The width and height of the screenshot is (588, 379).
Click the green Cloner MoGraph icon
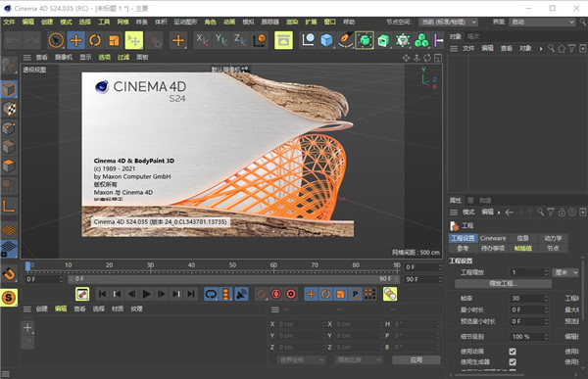(x=421, y=40)
